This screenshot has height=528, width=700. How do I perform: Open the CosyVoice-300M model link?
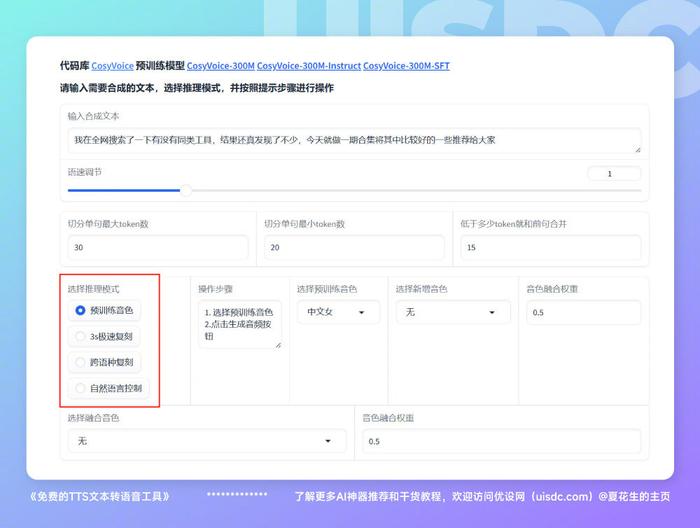click(x=221, y=66)
